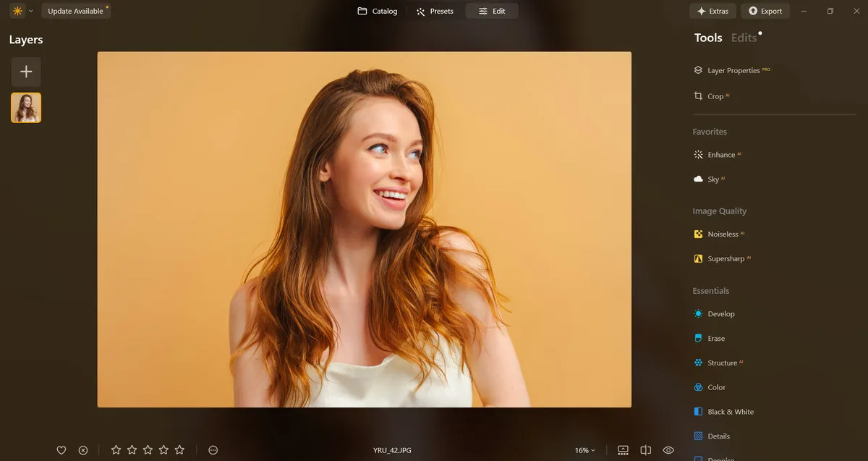Image resolution: width=868 pixels, height=461 pixels.
Task: Expand the app logo menu arrow
Action: [x=30, y=12]
